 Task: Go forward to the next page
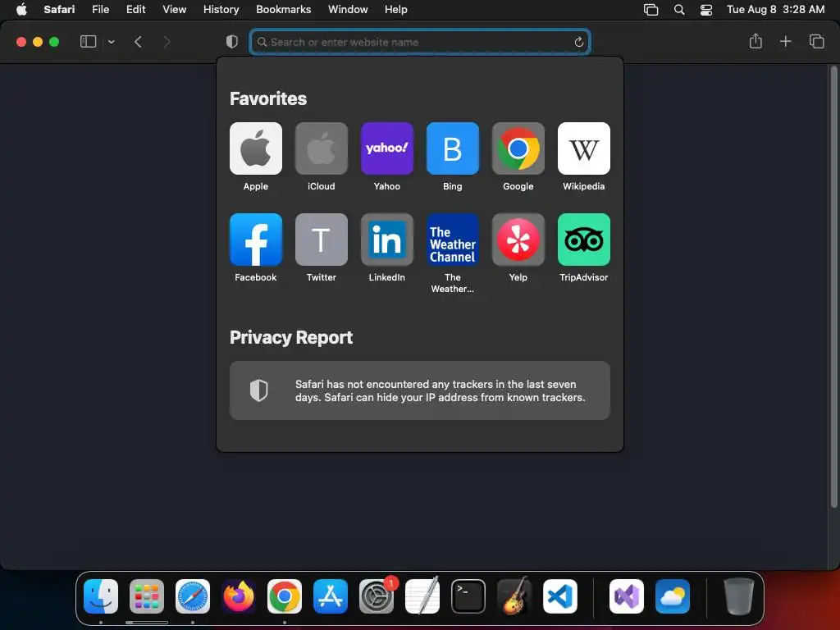[167, 42]
